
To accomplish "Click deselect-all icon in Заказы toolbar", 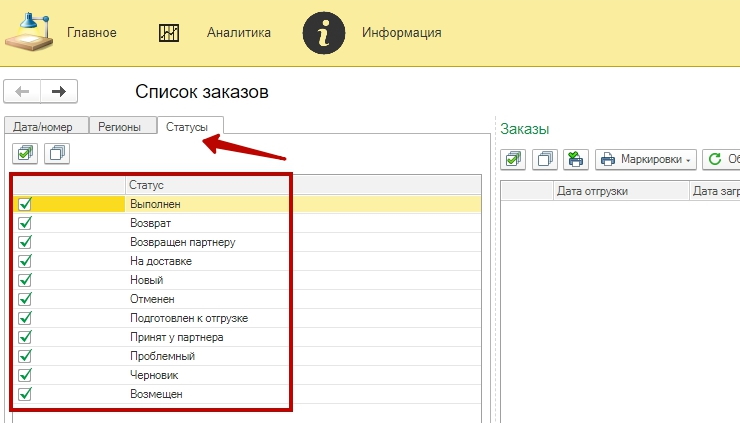I will (x=545, y=159).
